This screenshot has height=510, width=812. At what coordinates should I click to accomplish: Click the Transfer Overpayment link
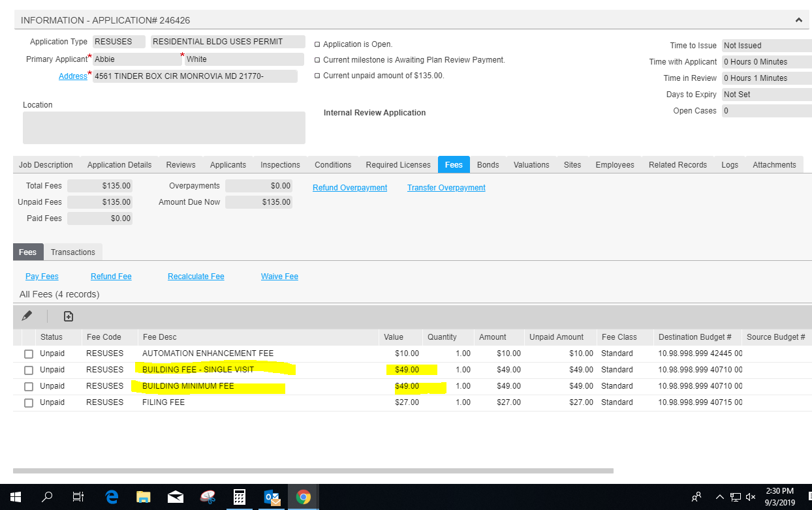446,188
